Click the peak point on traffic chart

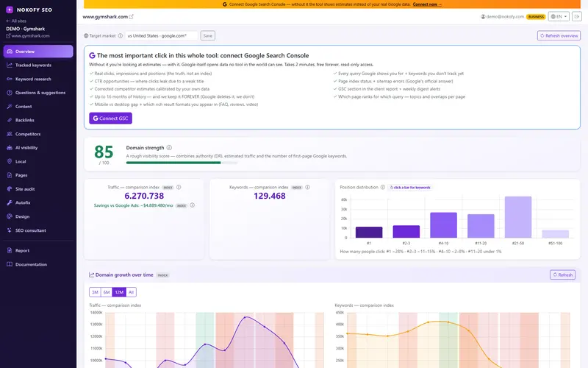point(245,317)
